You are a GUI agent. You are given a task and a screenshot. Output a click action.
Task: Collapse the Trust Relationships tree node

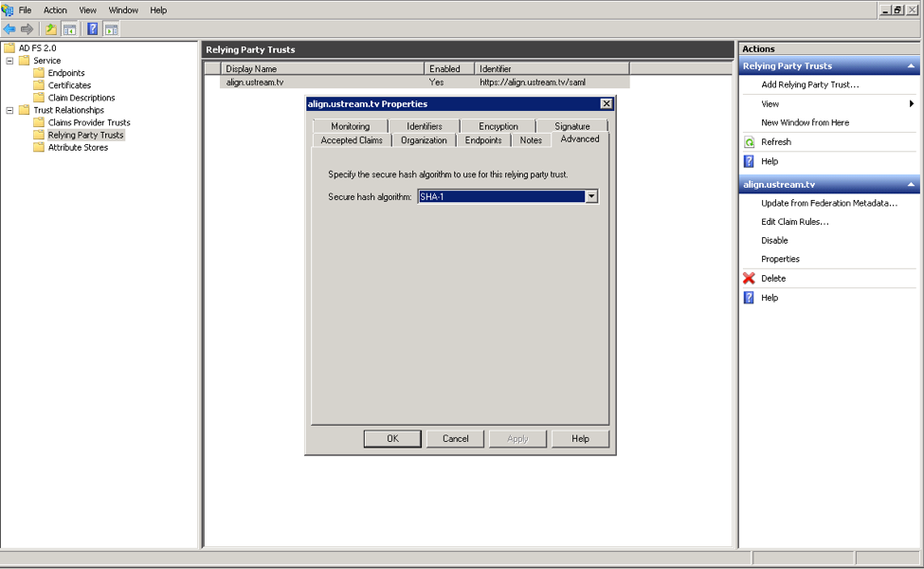tap(10, 110)
